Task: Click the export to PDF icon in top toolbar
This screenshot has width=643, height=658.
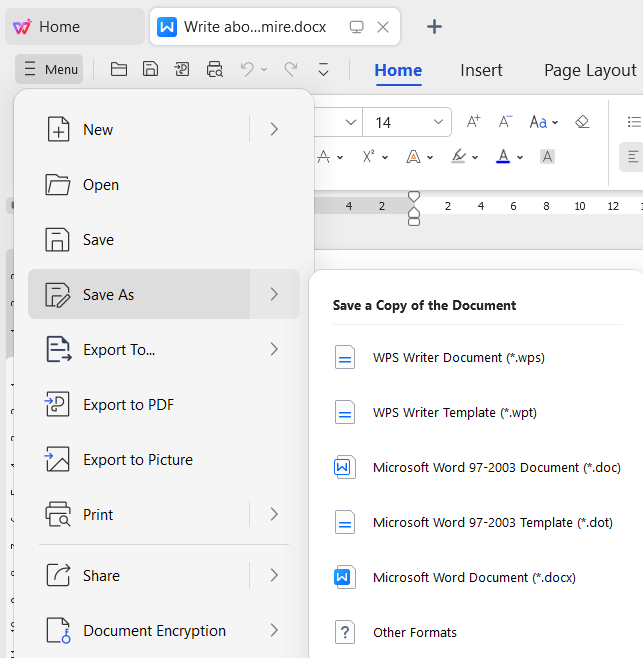Action: click(x=182, y=69)
